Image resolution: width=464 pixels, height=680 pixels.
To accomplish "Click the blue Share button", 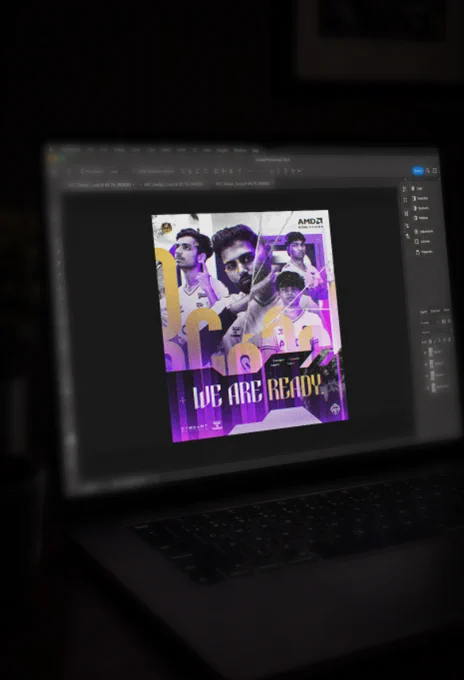I will (418, 171).
